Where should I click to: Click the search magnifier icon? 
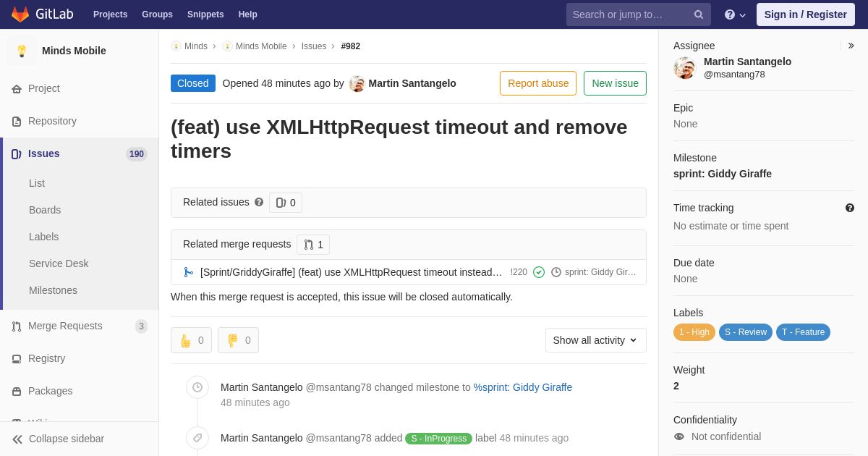click(699, 14)
